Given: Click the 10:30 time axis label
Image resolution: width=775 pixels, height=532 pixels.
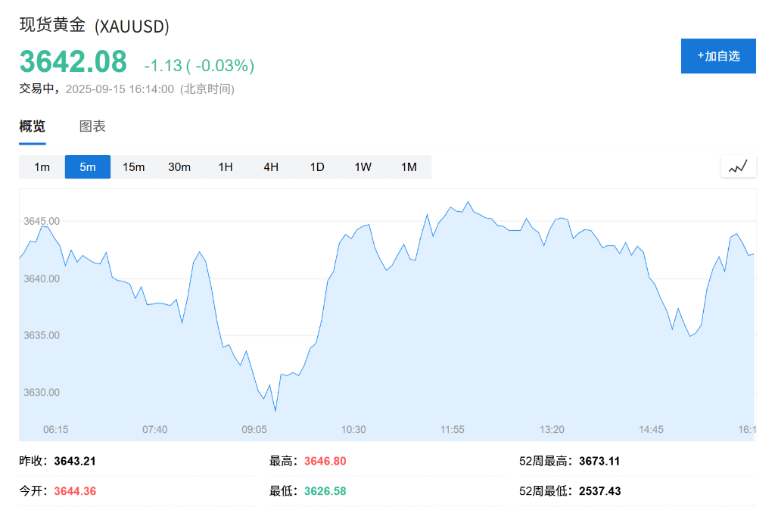Looking at the screenshot, I should (x=353, y=429).
